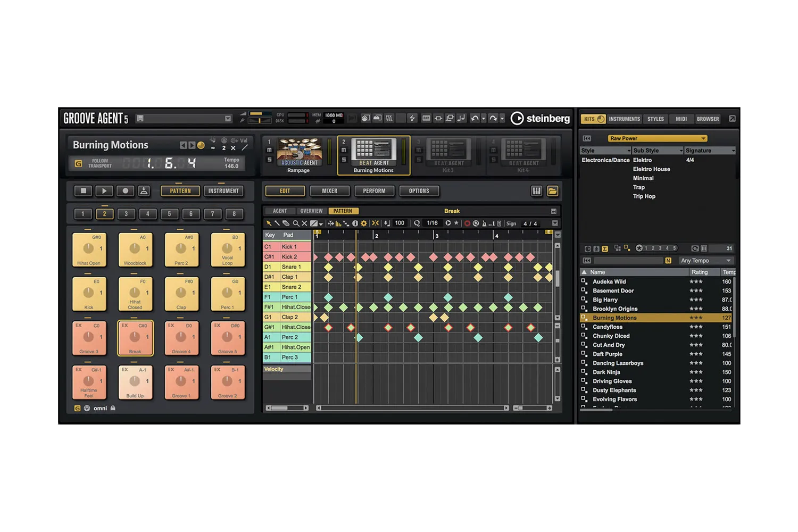Open the Perform page
Image resolution: width=798 pixels, height=532 pixels.
(x=374, y=191)
